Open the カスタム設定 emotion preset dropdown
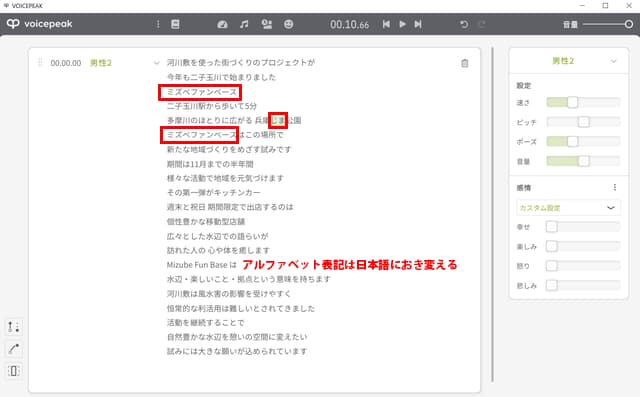This screenshot has height=397, width=640. (568, 207)
